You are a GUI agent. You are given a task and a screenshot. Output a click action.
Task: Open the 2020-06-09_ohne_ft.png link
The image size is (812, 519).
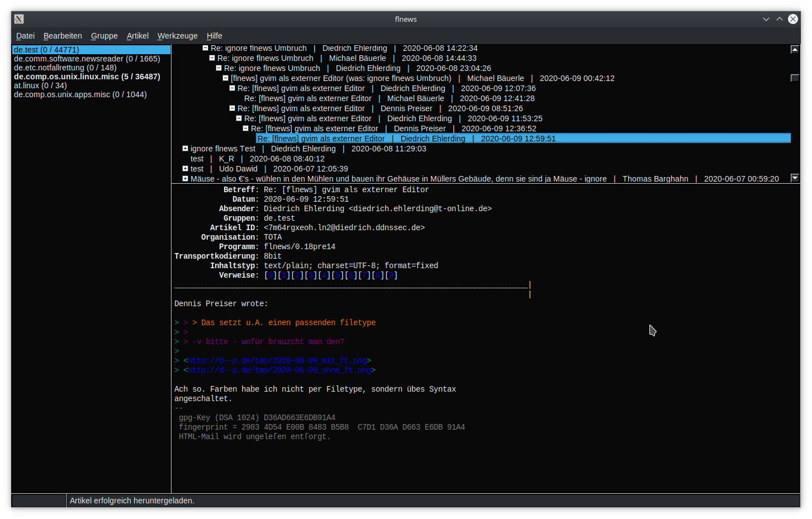(x=279, y=370)
